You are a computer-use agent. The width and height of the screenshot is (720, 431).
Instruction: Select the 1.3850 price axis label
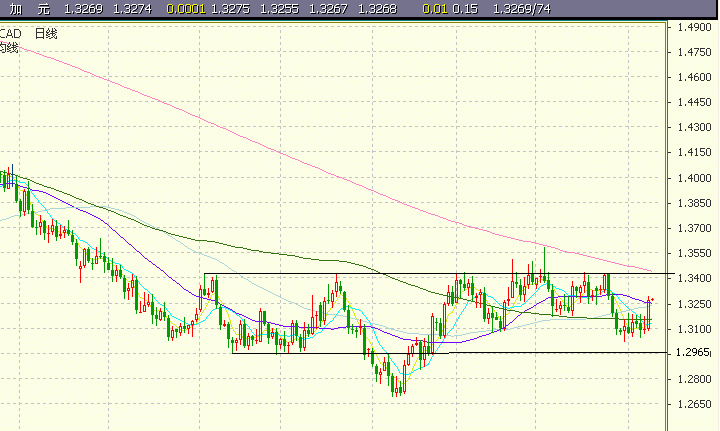pos(694,203)
